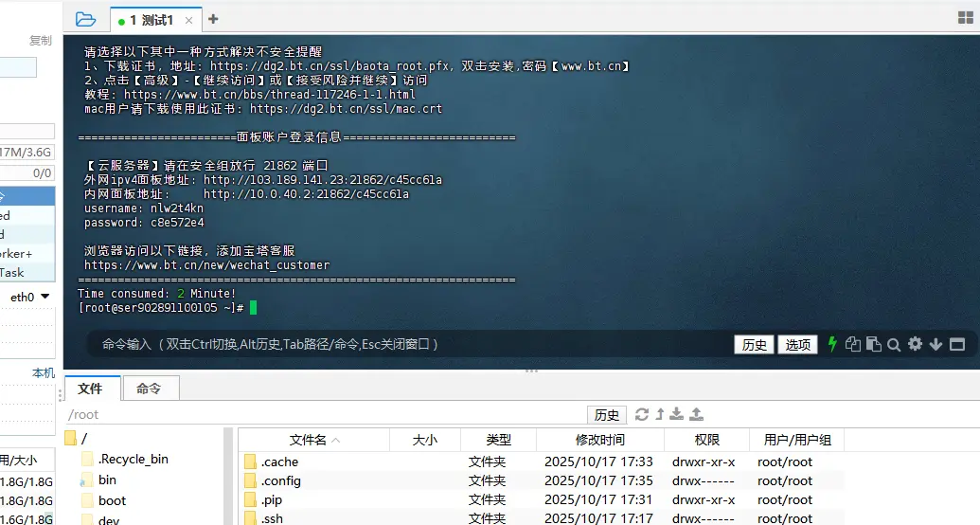Click the paste icon in terminal toolbar
The height and width of the screenshot is (525, 980).
[x=874, y=344]
